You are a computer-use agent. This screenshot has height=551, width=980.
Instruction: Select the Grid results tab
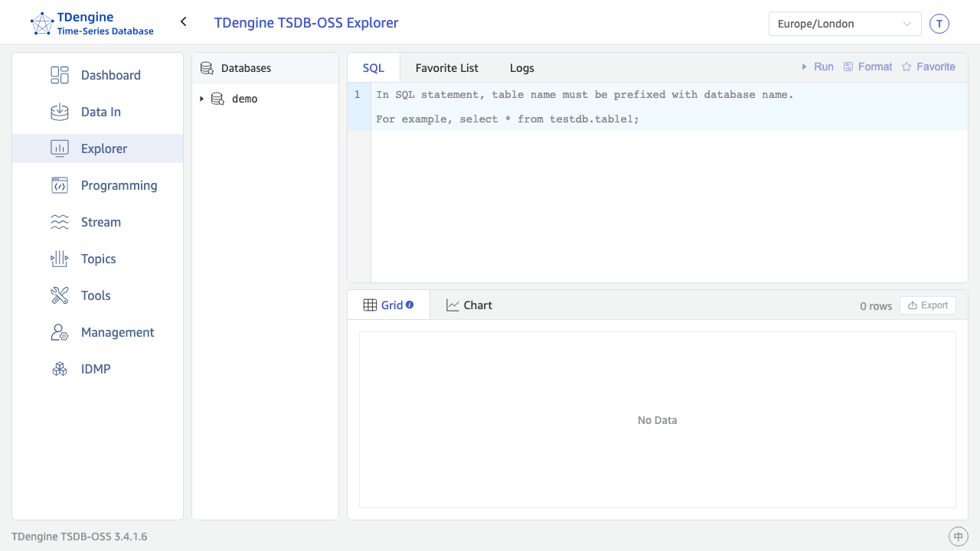coord(389,305)
